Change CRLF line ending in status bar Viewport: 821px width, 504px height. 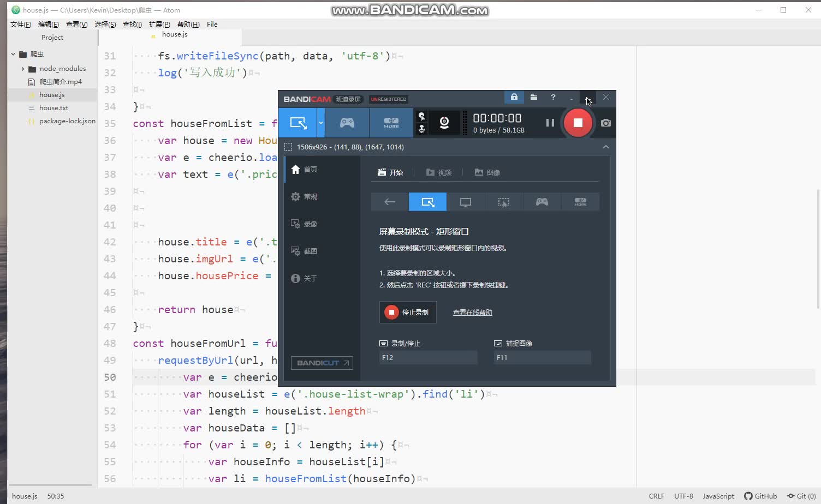(657, 496)
